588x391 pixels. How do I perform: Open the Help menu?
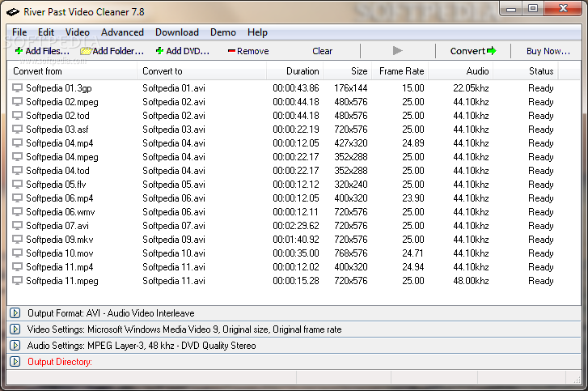pyautogui.click(x=257, y=32)
